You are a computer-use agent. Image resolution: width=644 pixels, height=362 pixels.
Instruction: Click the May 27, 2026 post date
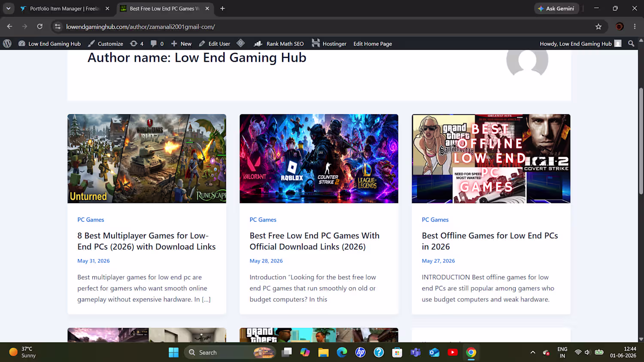(438, 261)
